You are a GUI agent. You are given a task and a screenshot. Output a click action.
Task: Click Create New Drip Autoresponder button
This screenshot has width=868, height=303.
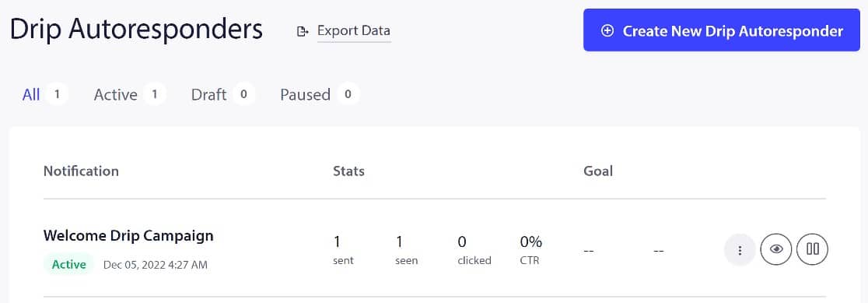721,30
